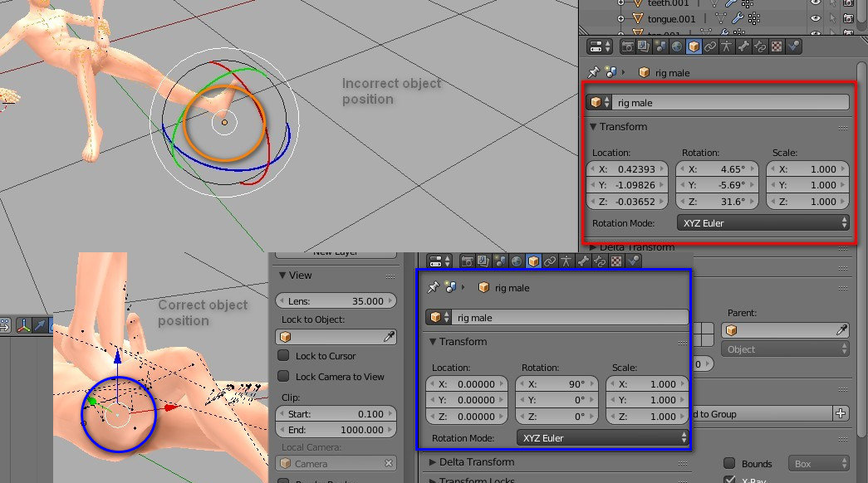The width and height of the screenshot is (868, 483).
Task: Open Scene tab in header beside View panel
Action: [500, 261]
